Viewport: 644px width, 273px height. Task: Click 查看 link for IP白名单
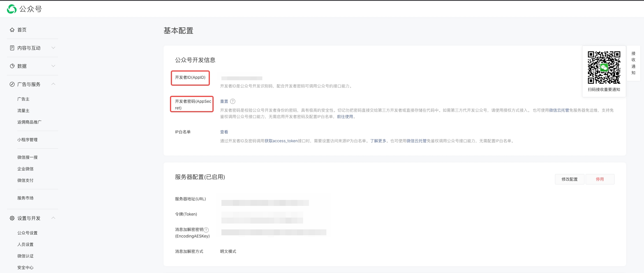click(x=224, y=132)
